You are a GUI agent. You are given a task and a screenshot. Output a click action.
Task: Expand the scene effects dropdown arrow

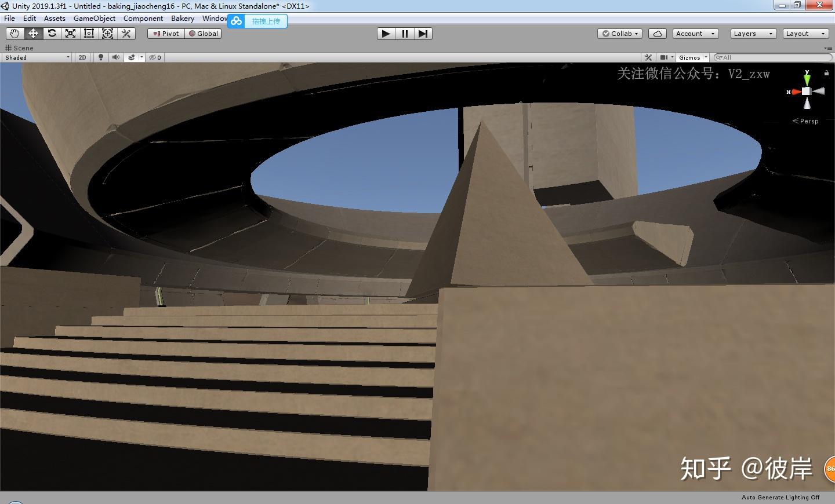[x=141, y=57]
